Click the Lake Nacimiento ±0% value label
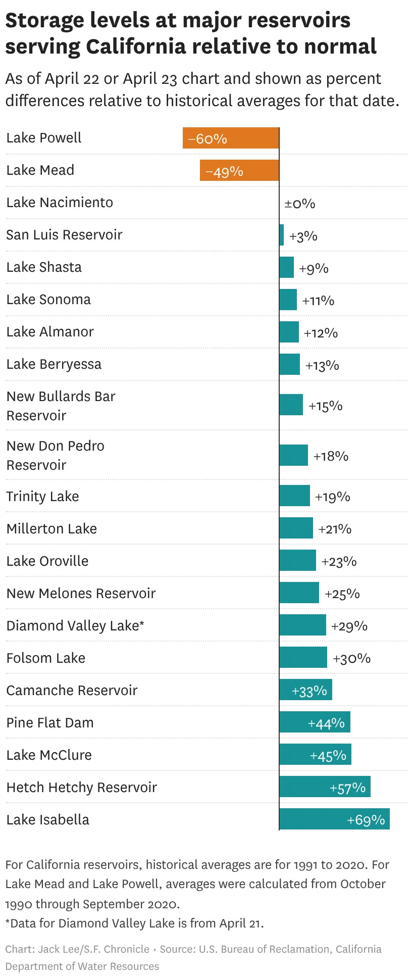 point(300,204)
